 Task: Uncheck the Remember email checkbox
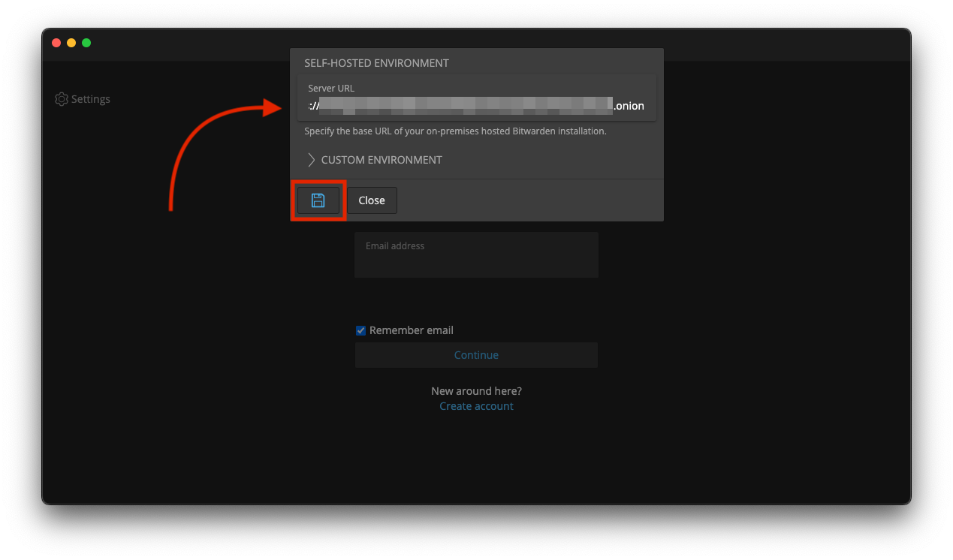tap(360, 330)
